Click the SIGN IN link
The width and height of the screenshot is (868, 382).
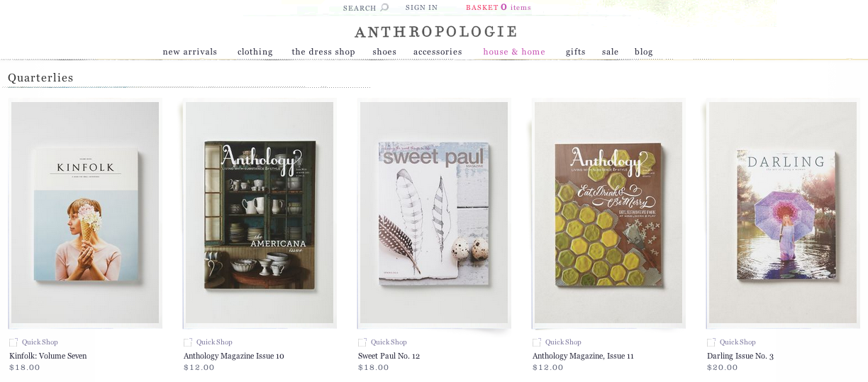[x=421, y=8]
